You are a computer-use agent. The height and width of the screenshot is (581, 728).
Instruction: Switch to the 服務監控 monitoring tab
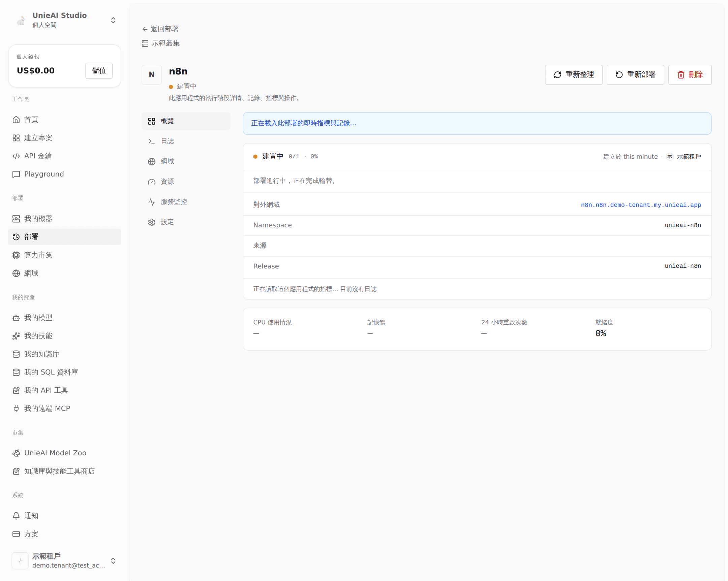click(x=186, y=202)
